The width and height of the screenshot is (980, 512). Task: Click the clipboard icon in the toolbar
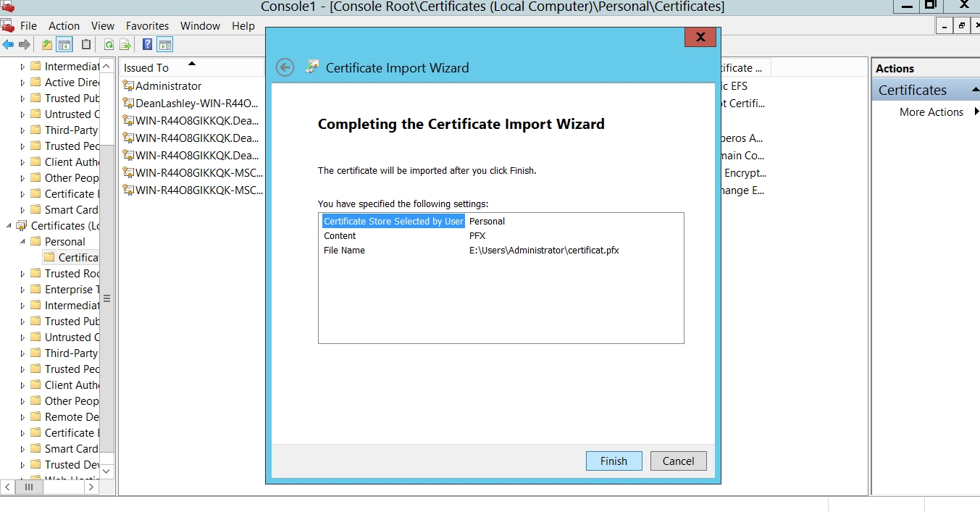86,45
